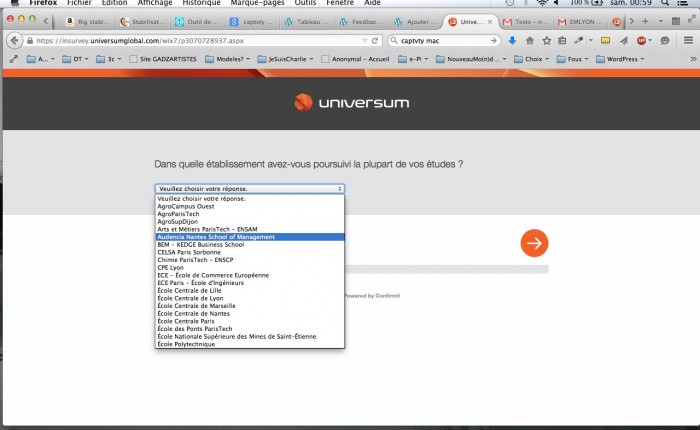Click the establishment select combo box

coord(250,189)
